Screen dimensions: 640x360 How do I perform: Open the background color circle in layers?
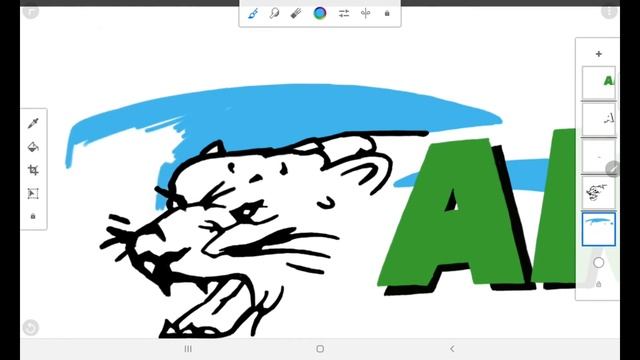[599, 262]
